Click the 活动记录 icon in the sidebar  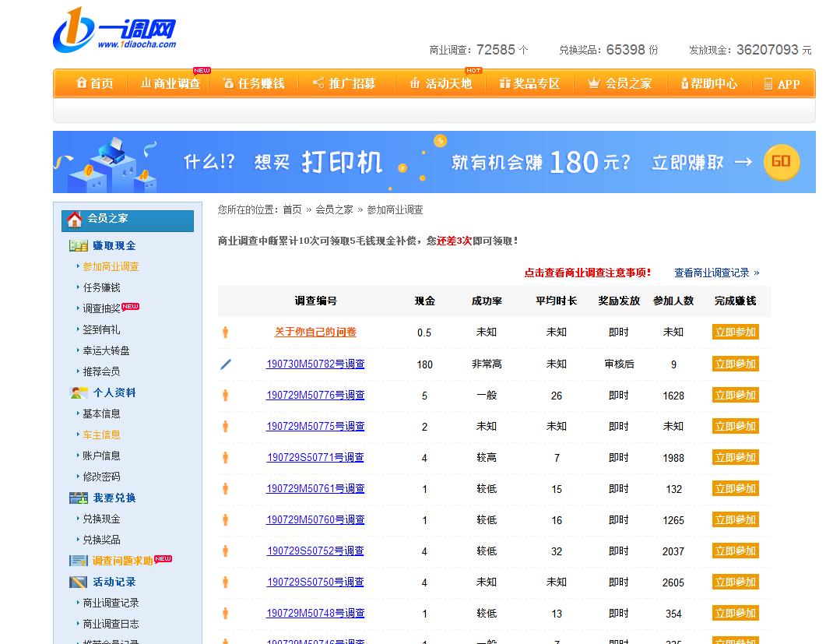[x=79, y=581]
